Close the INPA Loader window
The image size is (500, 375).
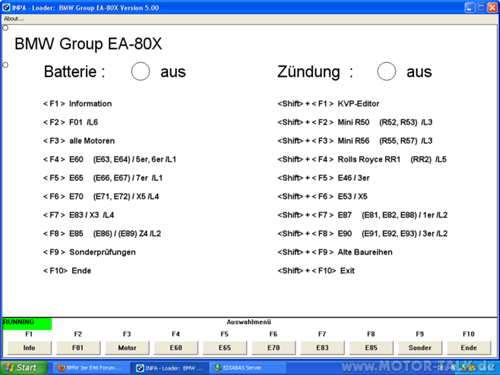[492, 7]
